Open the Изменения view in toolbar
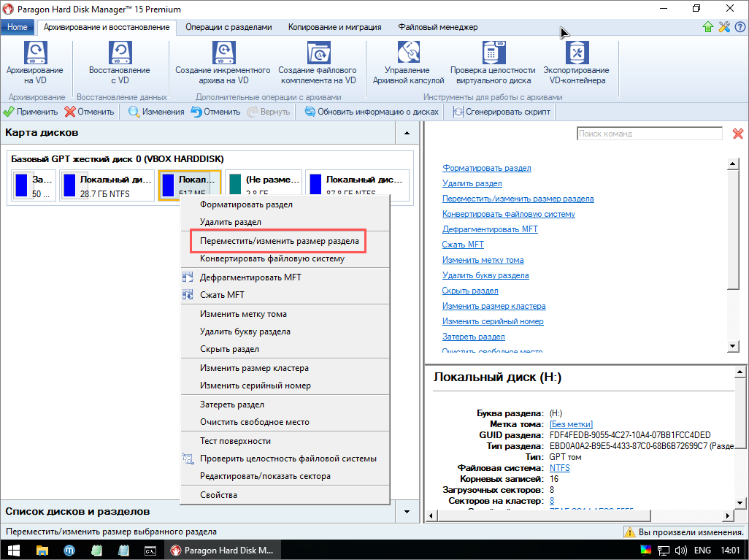Image resolution: width=749 pixels, height=560 pixels. click(156, 112)
